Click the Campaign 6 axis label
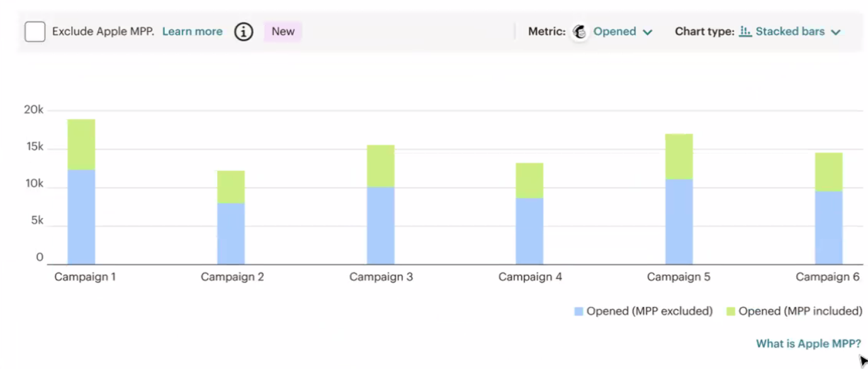The image size is (868, 369). click(827, 277)
